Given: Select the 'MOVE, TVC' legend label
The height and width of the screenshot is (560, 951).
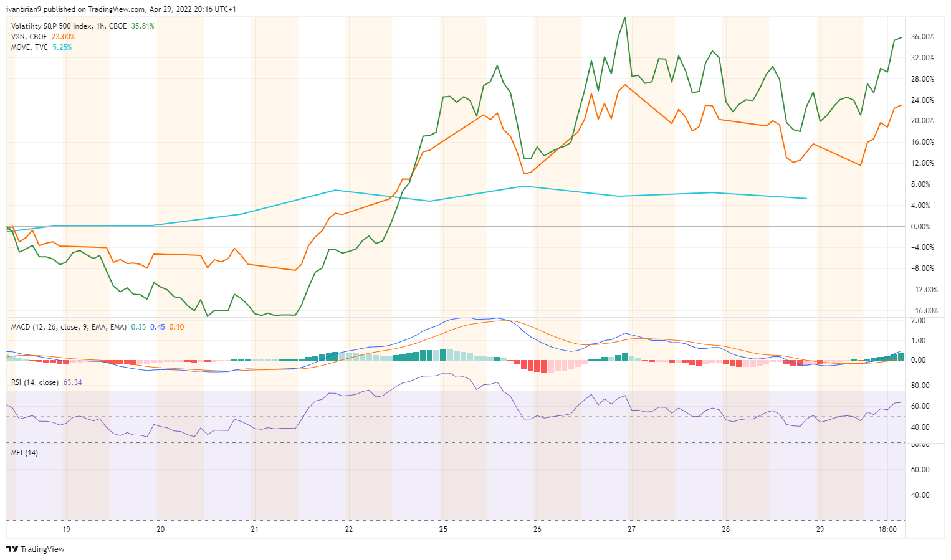Looking at the screenshot, I should 30,47.
